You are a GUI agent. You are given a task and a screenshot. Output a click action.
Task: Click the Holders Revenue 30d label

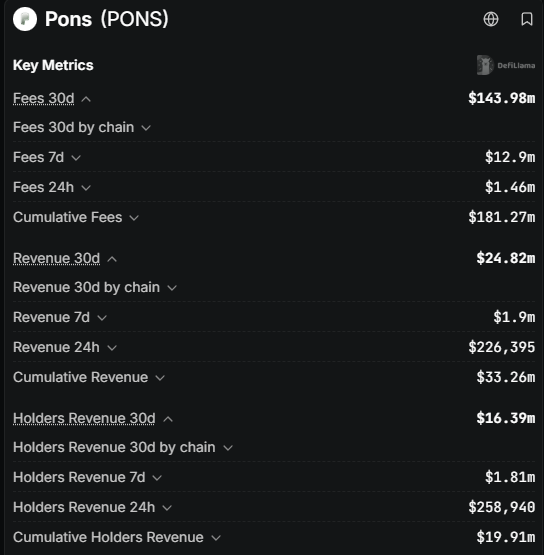(x=84, y=418)
